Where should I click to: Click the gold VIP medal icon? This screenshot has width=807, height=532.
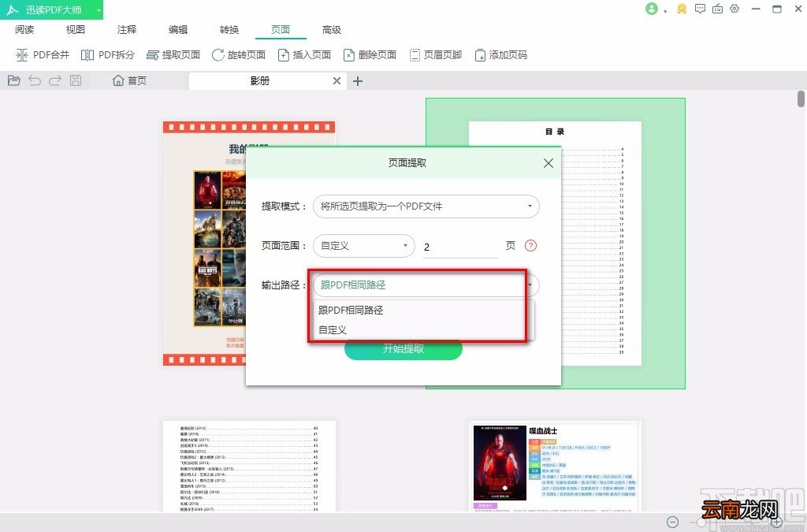pos(682,9)
